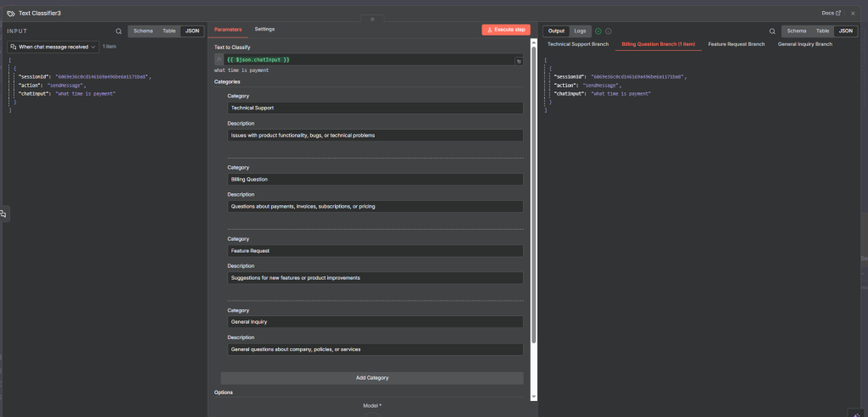Click the Text Classifier3 node icon
This screenshot has height=417, width=868.
pyautogui.click(x=10, y=14)
